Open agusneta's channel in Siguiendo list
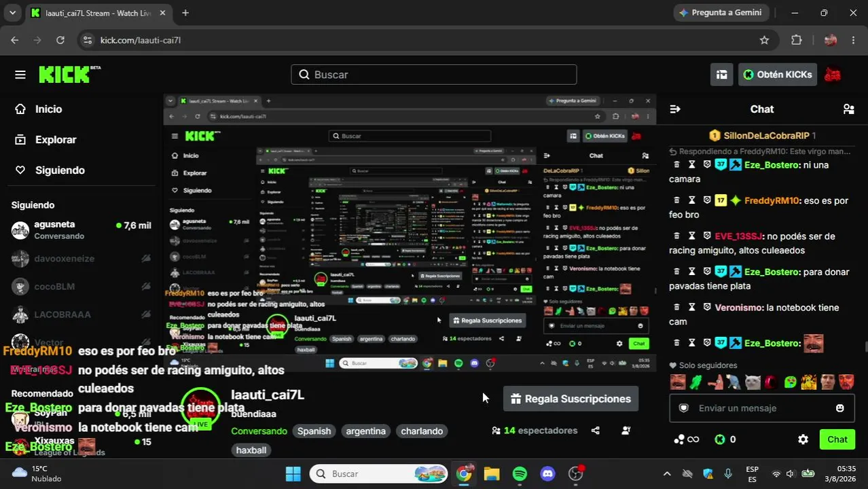This screenshot has height=489, width=868. [x=82, y=230]
